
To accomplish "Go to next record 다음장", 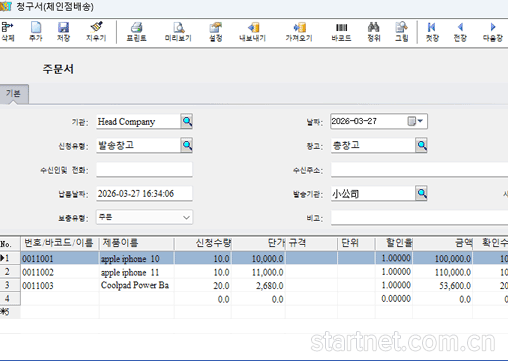I will coord(493,32).
